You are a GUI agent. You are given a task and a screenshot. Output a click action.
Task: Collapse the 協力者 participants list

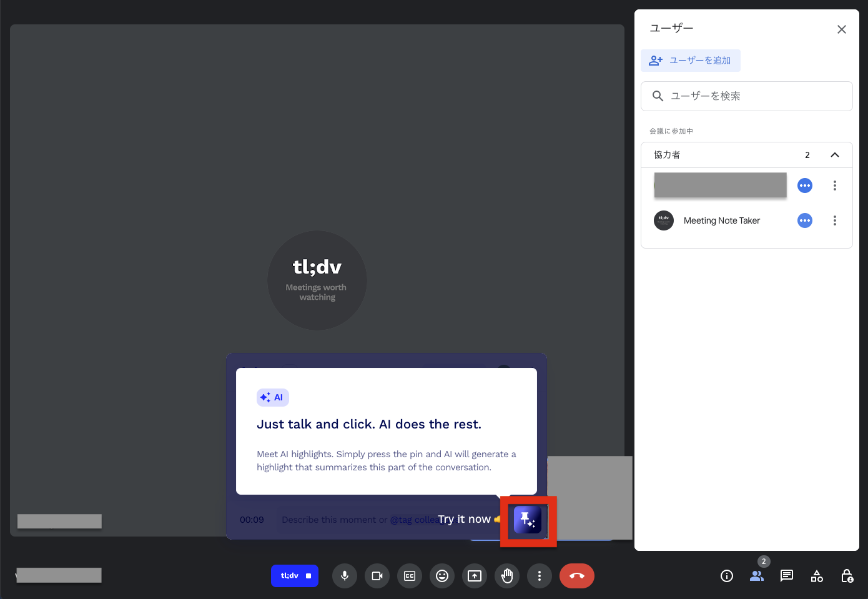[834, 155]
